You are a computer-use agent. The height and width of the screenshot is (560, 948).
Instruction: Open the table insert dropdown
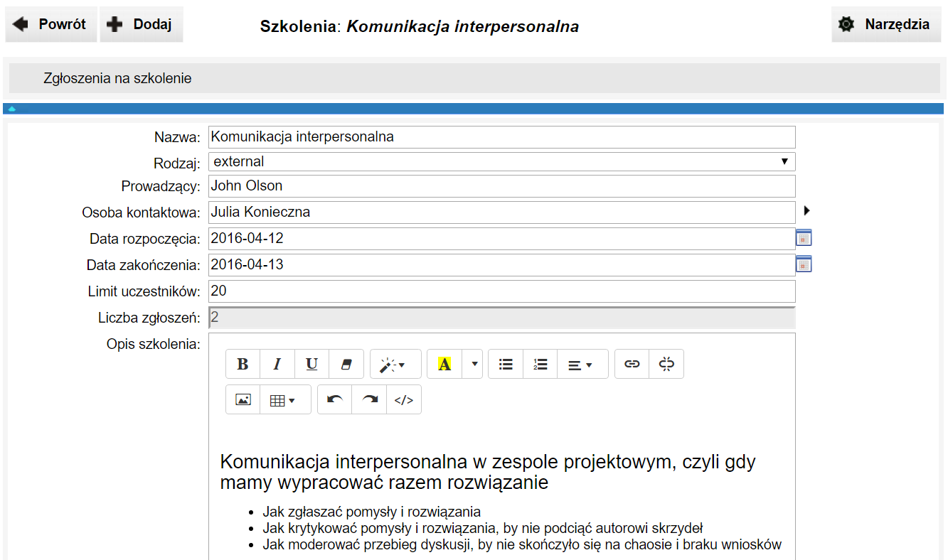tap(285, 400)
